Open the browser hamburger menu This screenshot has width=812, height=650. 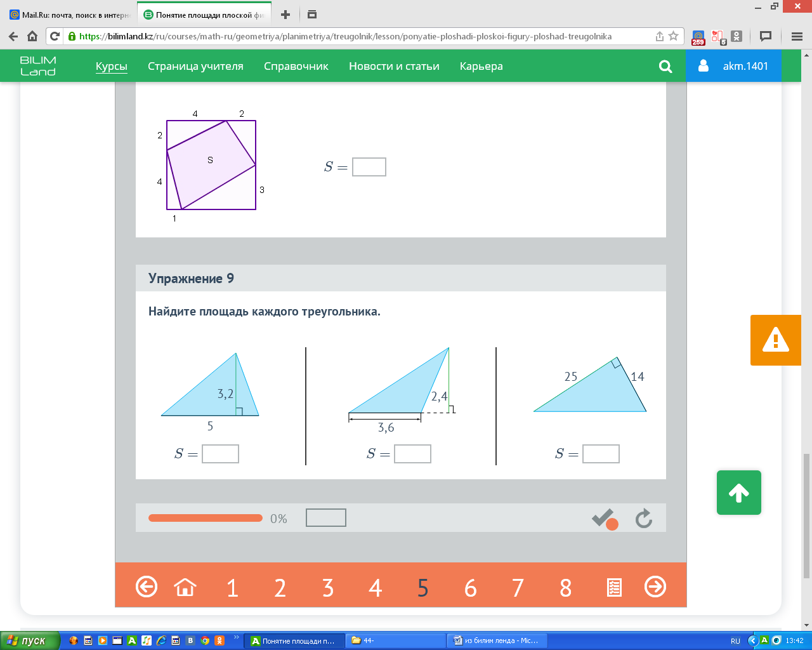click(x=797, y=36)
